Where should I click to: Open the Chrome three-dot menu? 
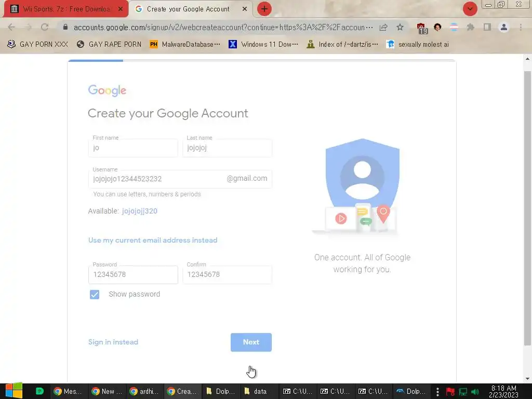click(521, 27)
